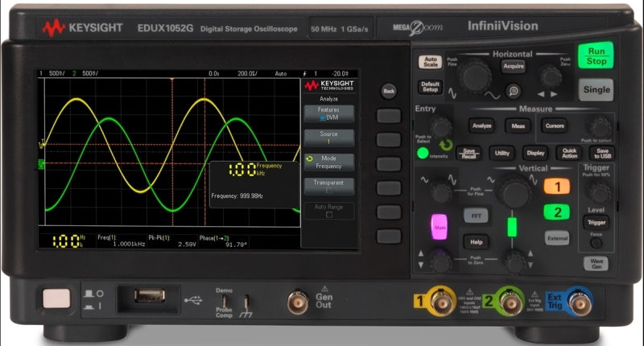Toggle the green Run Stop key
Image resolution: width=644 pixels, height=346 pixels.
pyautogui.click(x=596, y=56)
